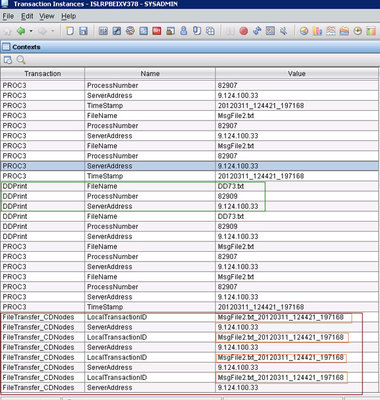The width and height of the screenshot is (380, 400).
Task: Select the highlighted PROC3 ServerAddress row
Action: click(190, 166)
